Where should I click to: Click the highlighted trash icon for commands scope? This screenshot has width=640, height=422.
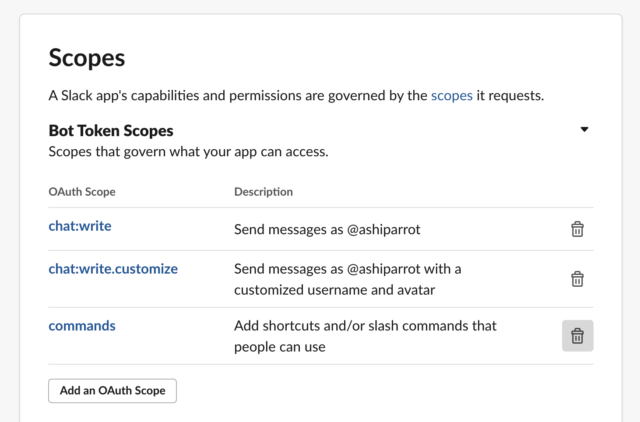coord(578,336)
